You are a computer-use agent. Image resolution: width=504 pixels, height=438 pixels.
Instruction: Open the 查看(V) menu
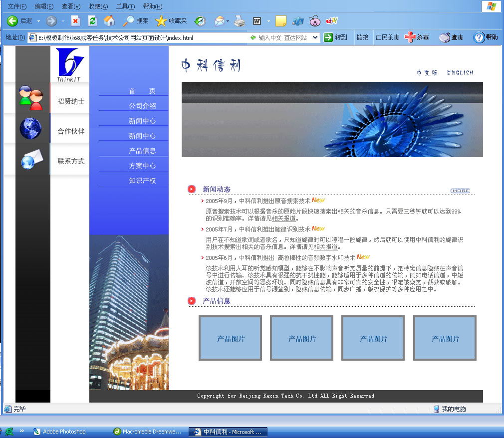tap(71, 6)
